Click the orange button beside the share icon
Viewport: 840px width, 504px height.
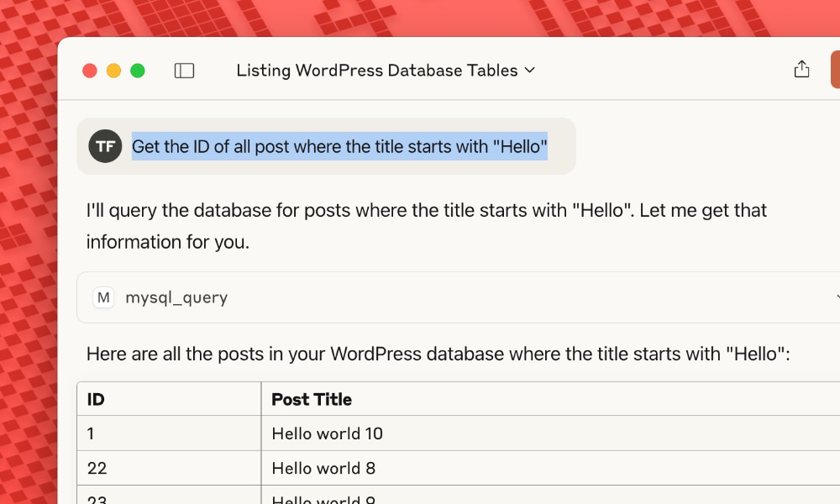click(x=836, y=70)
